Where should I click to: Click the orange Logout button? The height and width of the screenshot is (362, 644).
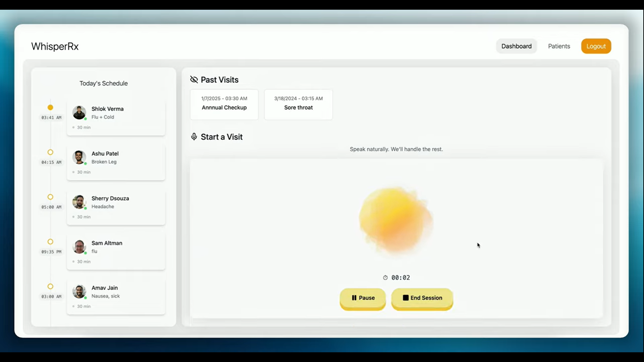(x=596, y=46)
